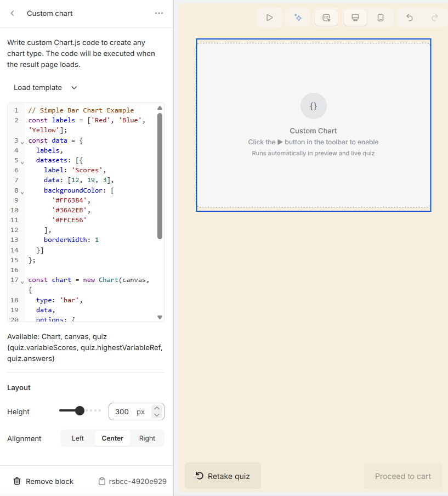
Task: Adjust the Height slider handle
Action: [x=80, y=410]
